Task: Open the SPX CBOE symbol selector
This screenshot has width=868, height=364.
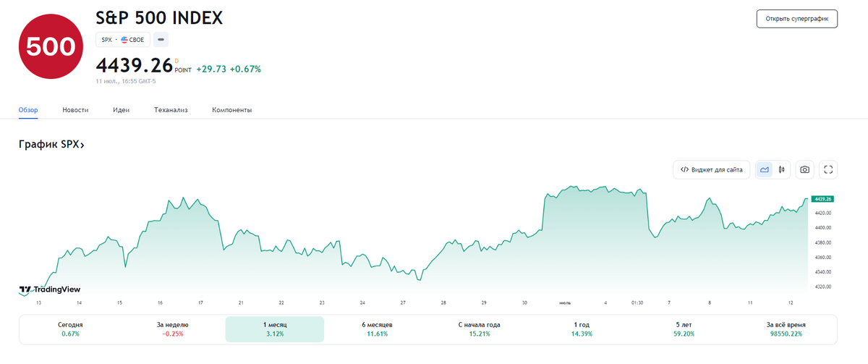Action: 123,40
